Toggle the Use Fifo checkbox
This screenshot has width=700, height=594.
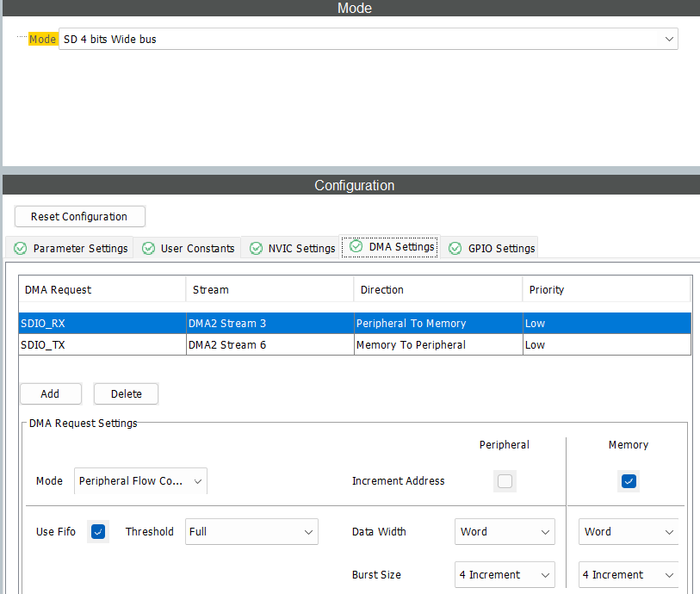[98, 531]
